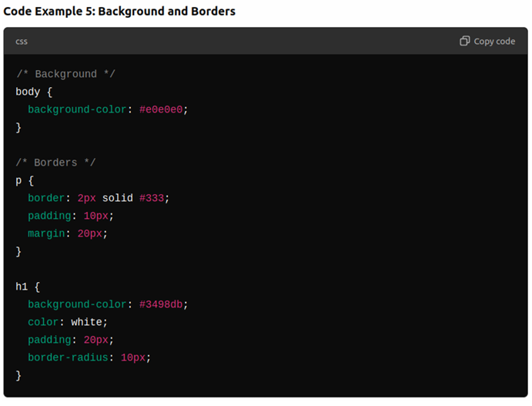Image resolution: width=532 pixels, height=406 pixels.
Task: Click the #3498db color value
Action: coord(161,304)
